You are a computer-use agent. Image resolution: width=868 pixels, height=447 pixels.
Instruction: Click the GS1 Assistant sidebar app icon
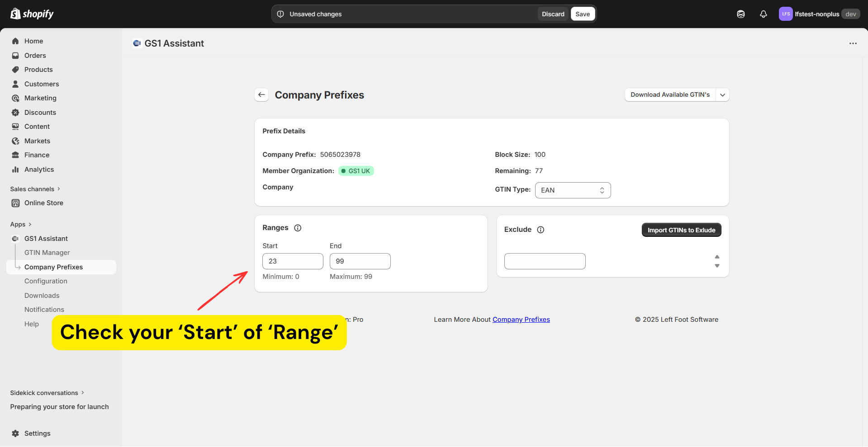pos(15,239)
